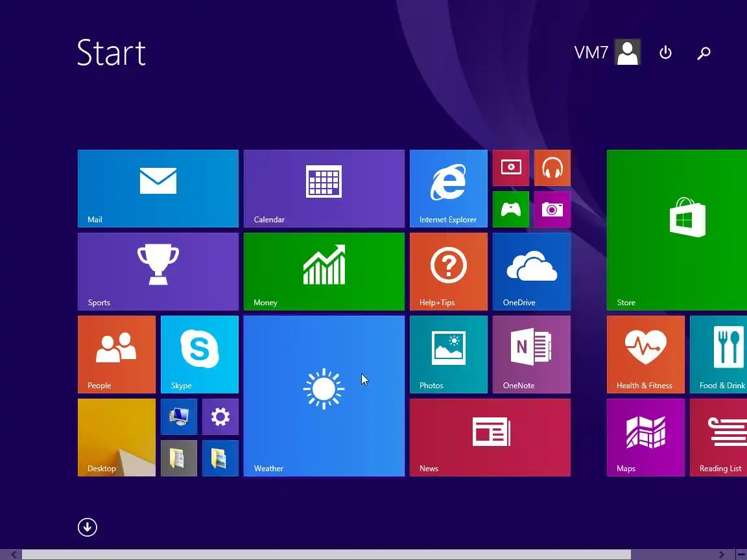This screenshot has height=560, width=747.
Task: Click the horizontal scrollbar thumb
Action: [x=326, y=555]
